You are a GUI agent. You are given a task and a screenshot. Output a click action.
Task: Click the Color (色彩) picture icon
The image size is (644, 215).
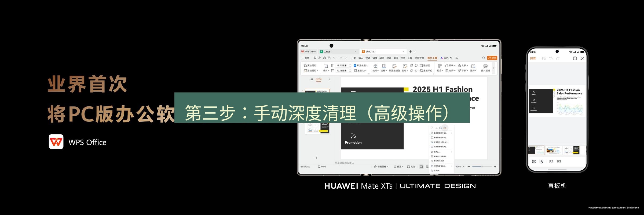pyautogui.click(x=405, y=66)
